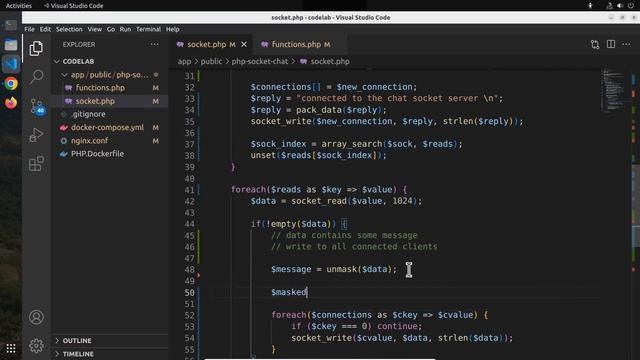Image resolution: width=640 pixels, height=360 pixels.
Task: Collapse the CODELAB folder section
Action: 57,61
